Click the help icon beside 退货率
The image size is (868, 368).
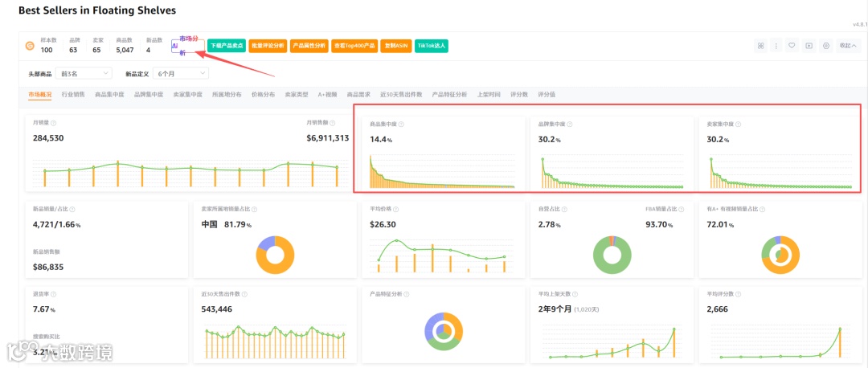pos(53,294)
